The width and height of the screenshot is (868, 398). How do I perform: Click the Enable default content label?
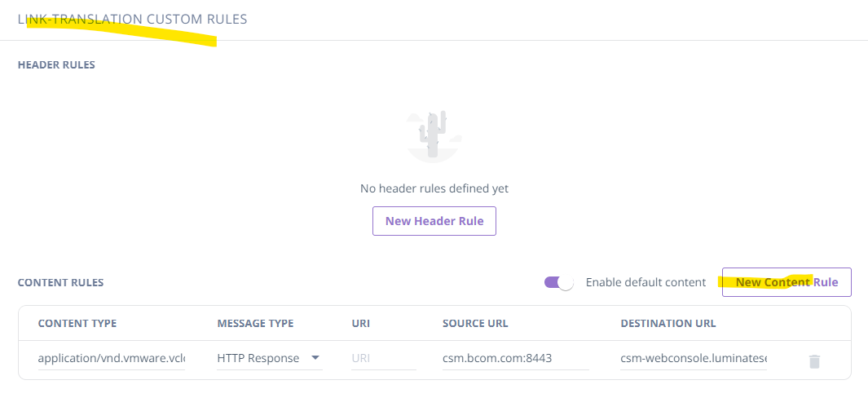pyautogui.click(x=645, y=282)
